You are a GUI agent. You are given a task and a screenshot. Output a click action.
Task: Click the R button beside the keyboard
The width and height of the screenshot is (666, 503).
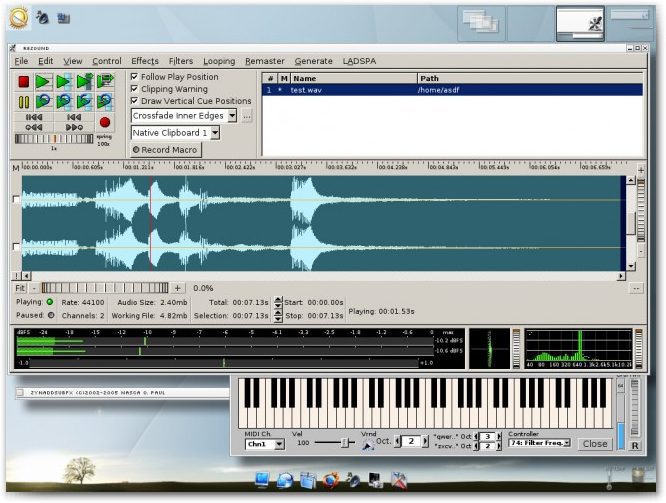[636, 446]
